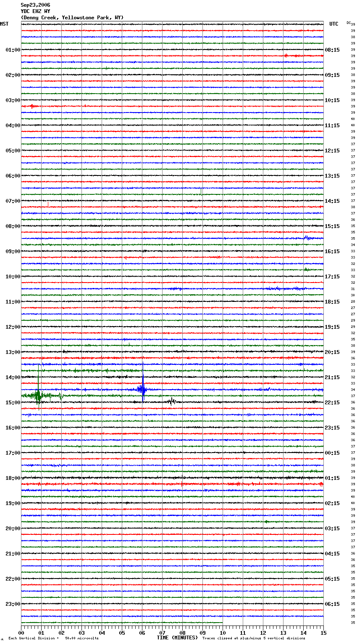Click the UTC timezone header

[x=334, y=24]
